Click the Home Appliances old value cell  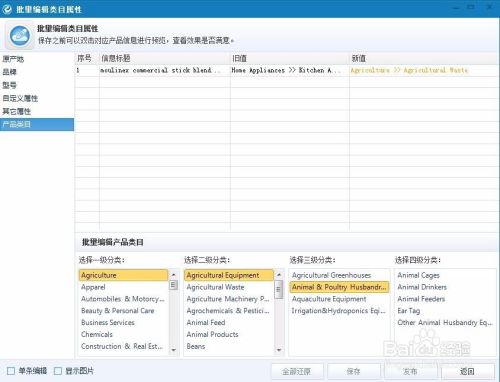pos(290,70)
